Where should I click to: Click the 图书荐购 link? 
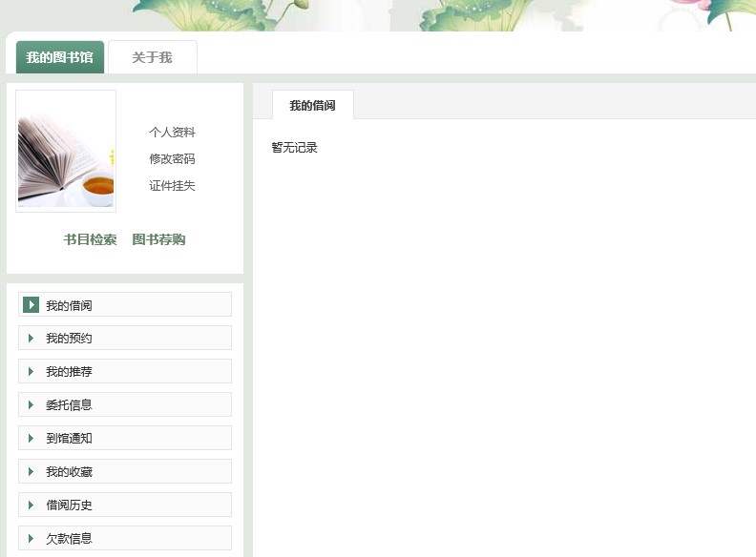click(158, 239)
